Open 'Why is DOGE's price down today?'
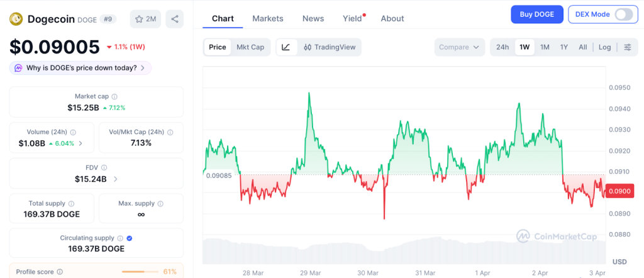 (80, 68)
